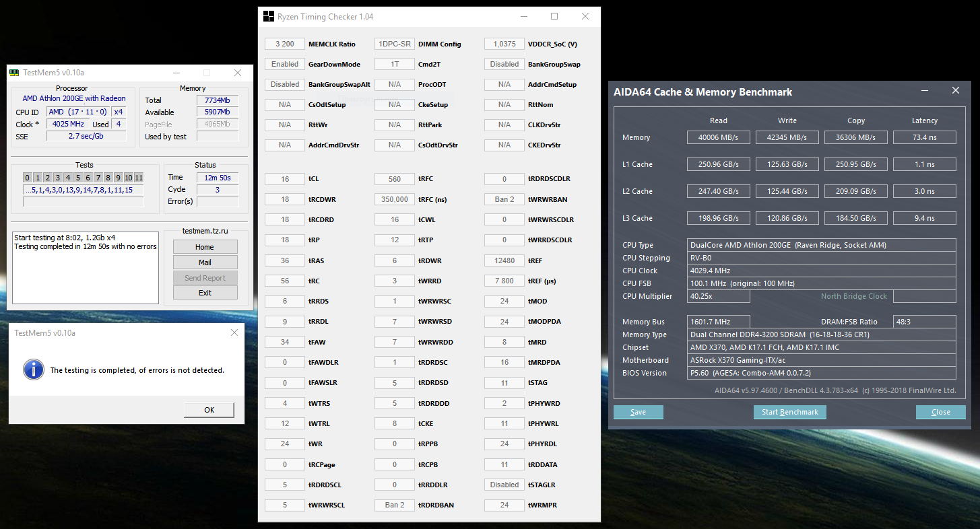Click the tWRWRBAN field showing Ban 2
Viewport: 980px width, 529px height.
pos(504,199)
